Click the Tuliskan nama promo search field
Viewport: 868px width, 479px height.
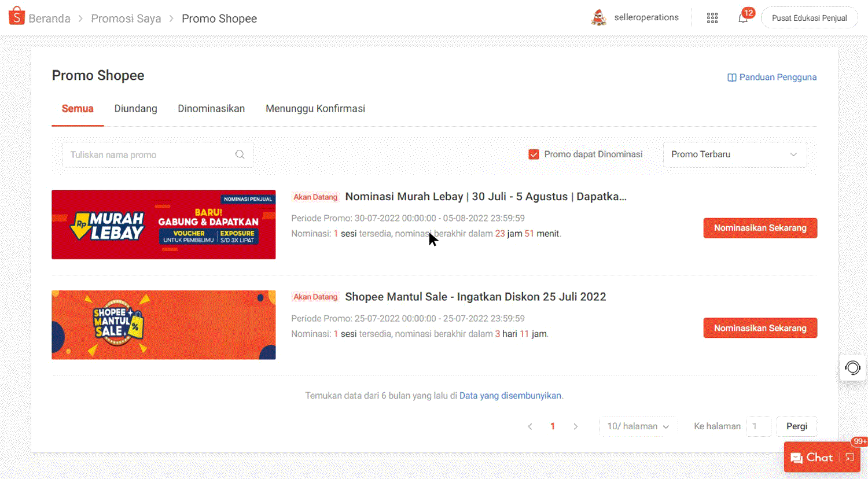[x=145, y=154]
